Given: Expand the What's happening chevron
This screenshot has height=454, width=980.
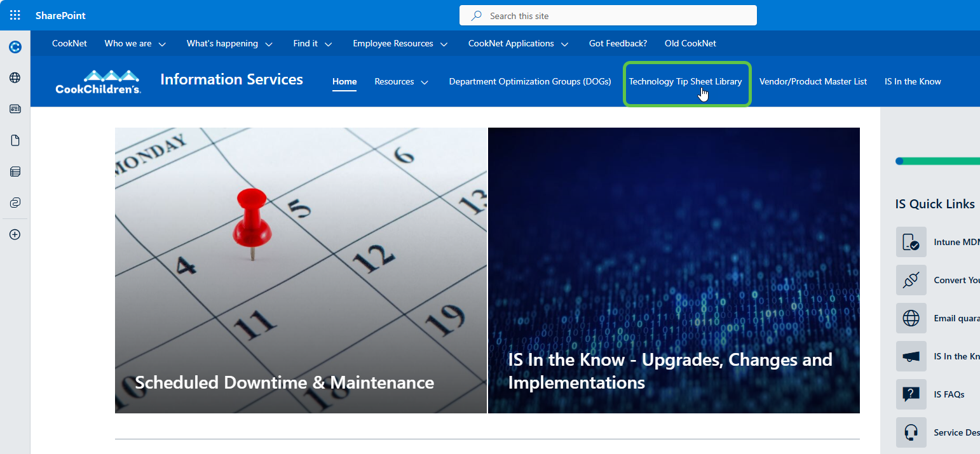Looking at the screenshot, I should tap(269, 44).
